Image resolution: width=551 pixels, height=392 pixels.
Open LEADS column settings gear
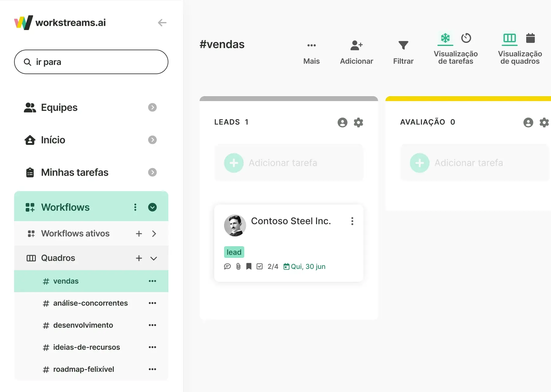tap(358, 123)
